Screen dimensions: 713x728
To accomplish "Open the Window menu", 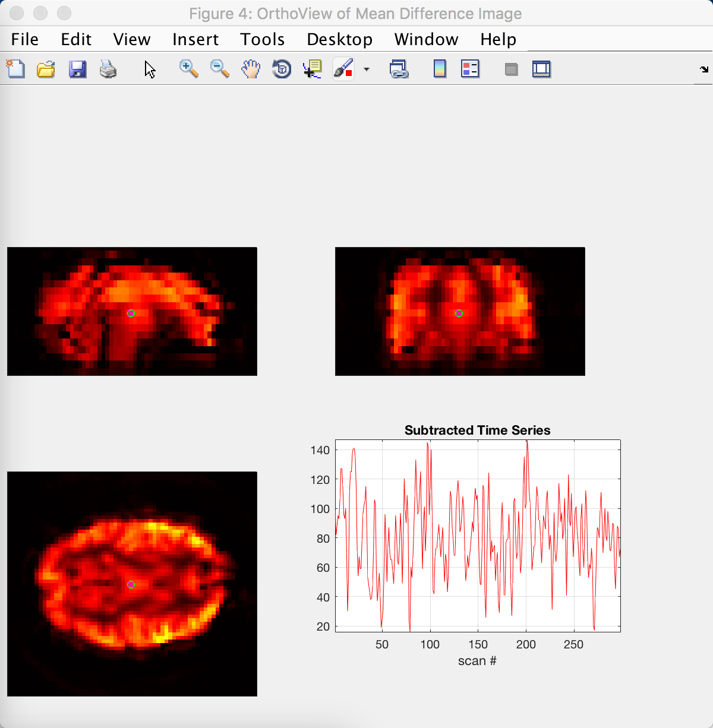I will [427, 39].
